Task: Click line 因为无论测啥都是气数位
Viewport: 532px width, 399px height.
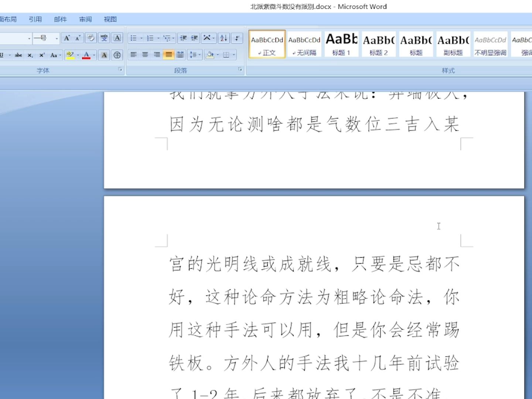Action: click(x=314, y=124)
